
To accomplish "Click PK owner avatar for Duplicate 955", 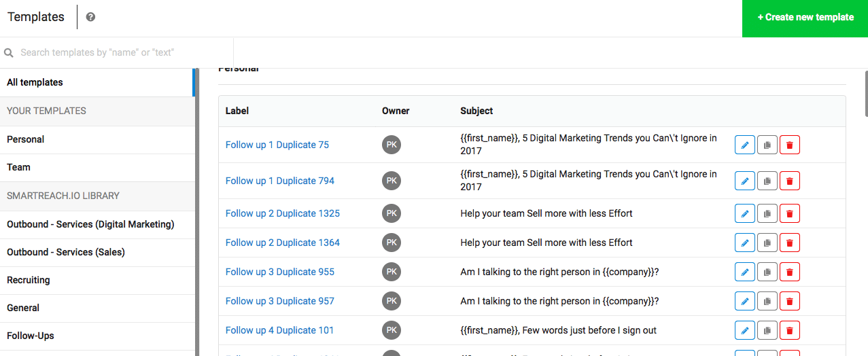I will point(392,272).
